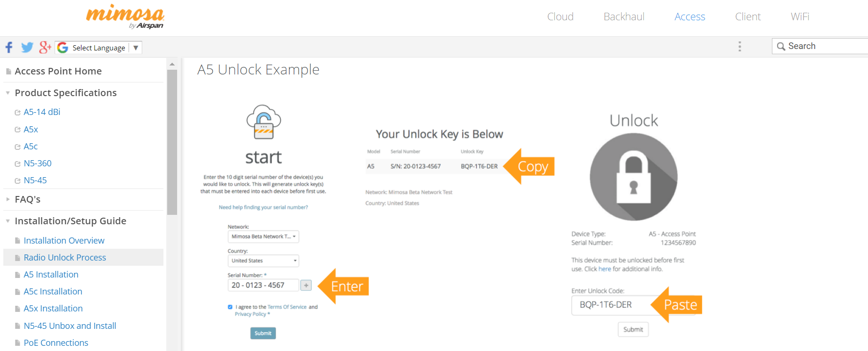Click the magnifier icon in search box
The width and height of the screenshot is (868, 351).
pyautogui.click(x=781, y=46)
